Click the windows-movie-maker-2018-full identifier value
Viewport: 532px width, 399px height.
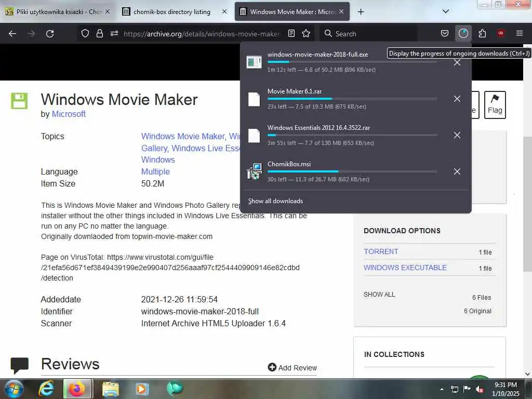(x=200, y=312)
